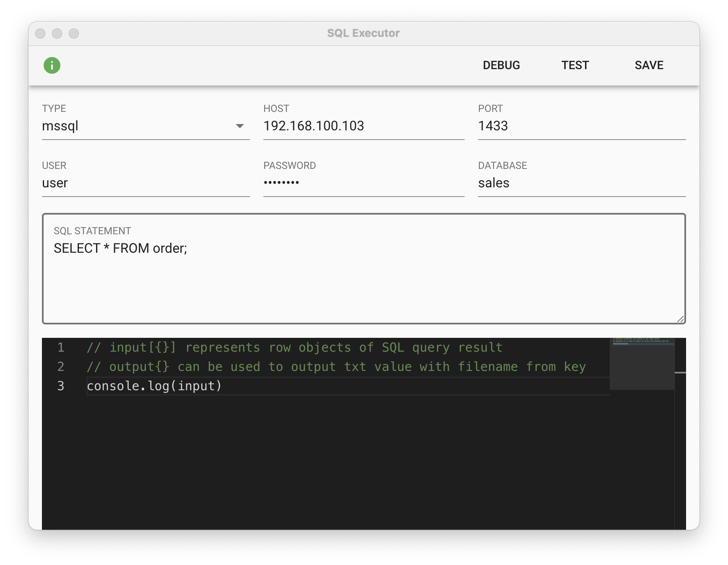Focus the HOST field with 192.168.100.103
The width and height of the screenshot is (728, 565).
click(363, 126)
